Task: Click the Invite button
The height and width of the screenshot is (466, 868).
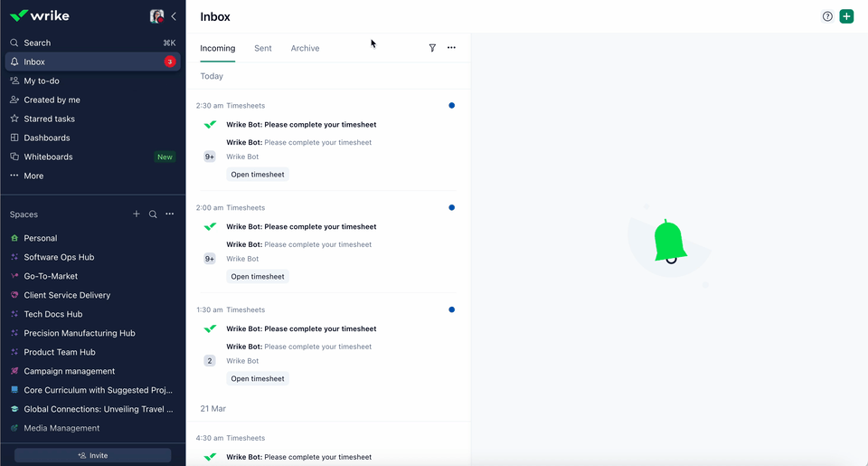Action: tap(92, 455)
